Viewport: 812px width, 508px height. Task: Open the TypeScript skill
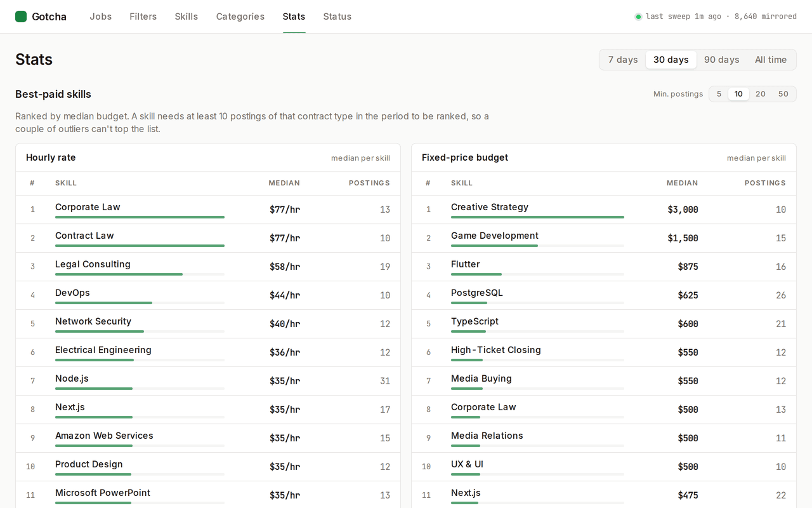[475, 321]
